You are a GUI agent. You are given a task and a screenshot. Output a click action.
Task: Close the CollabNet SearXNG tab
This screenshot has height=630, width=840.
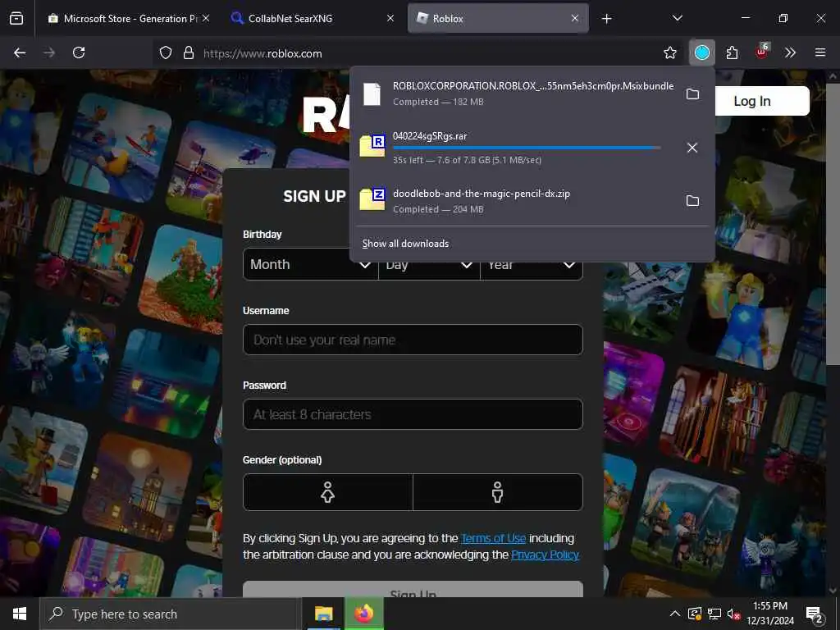coord(390,18)
